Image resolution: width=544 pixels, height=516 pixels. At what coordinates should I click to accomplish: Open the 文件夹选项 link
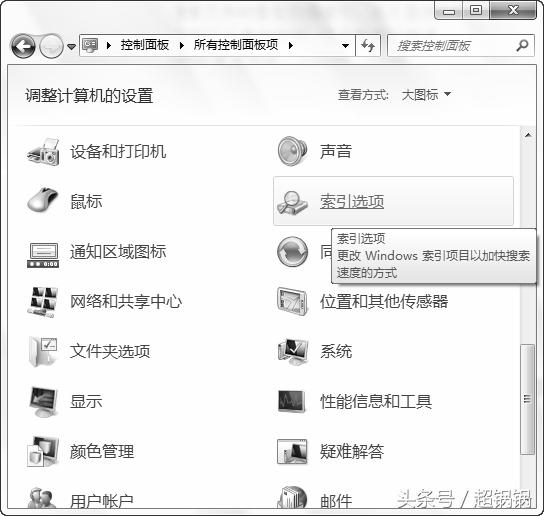point(110,351)
